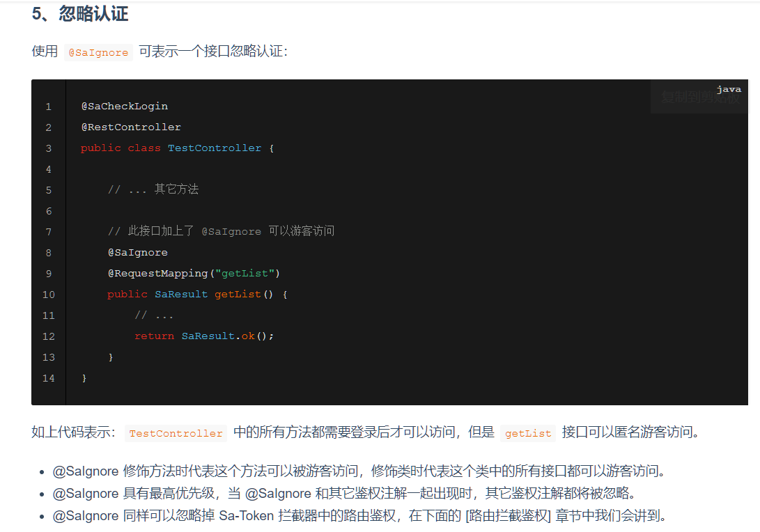Click the first bullet about 修饰方法时
Viewport: 760px width, 532px height.
click(359, 471)
